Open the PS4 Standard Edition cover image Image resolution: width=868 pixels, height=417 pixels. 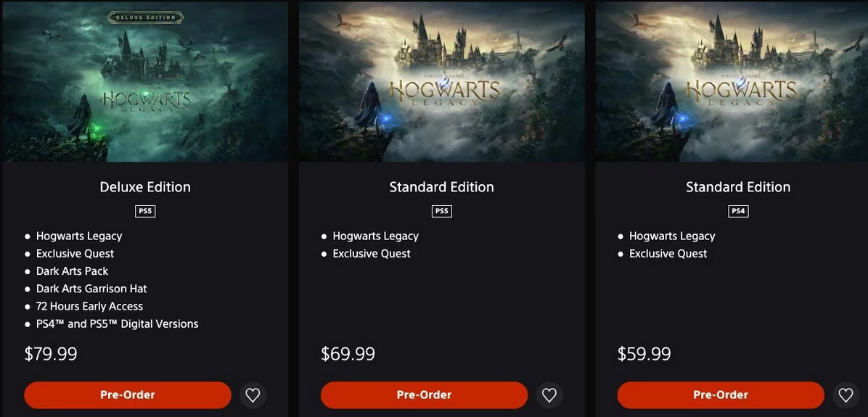[x=732, y=81]
